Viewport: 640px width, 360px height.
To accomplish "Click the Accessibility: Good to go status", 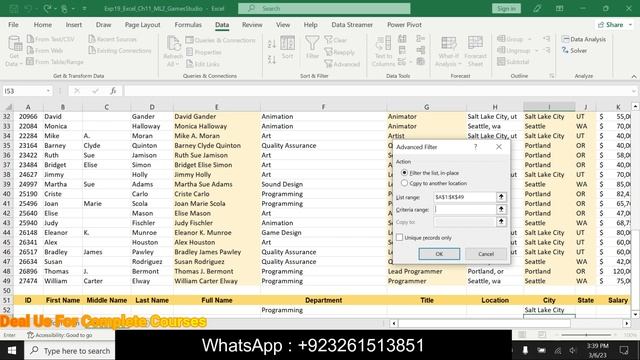I will coord(60,335).
